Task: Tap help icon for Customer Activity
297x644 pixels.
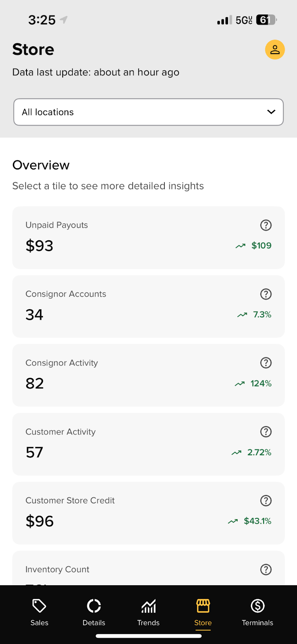Action: pyautogui.click(x=266, y=431)
